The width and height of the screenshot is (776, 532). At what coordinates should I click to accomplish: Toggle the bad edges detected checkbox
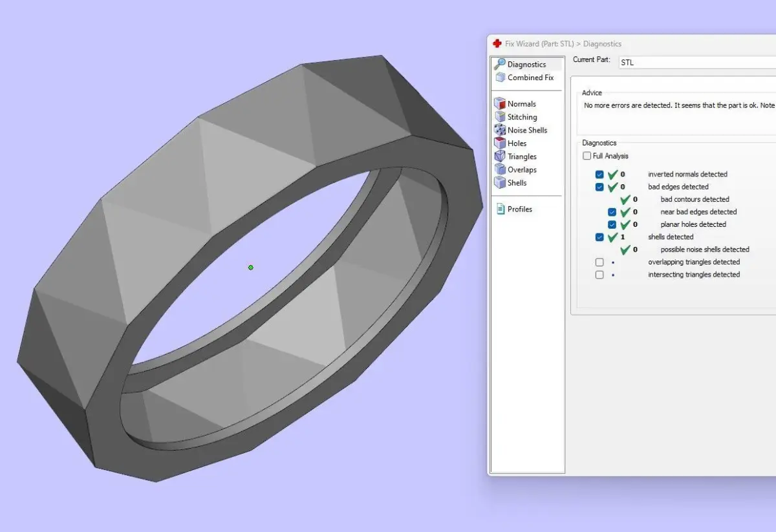coord(599,187)
